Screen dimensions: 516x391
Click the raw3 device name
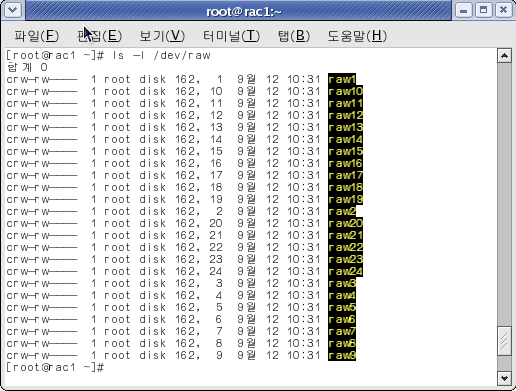342,283
